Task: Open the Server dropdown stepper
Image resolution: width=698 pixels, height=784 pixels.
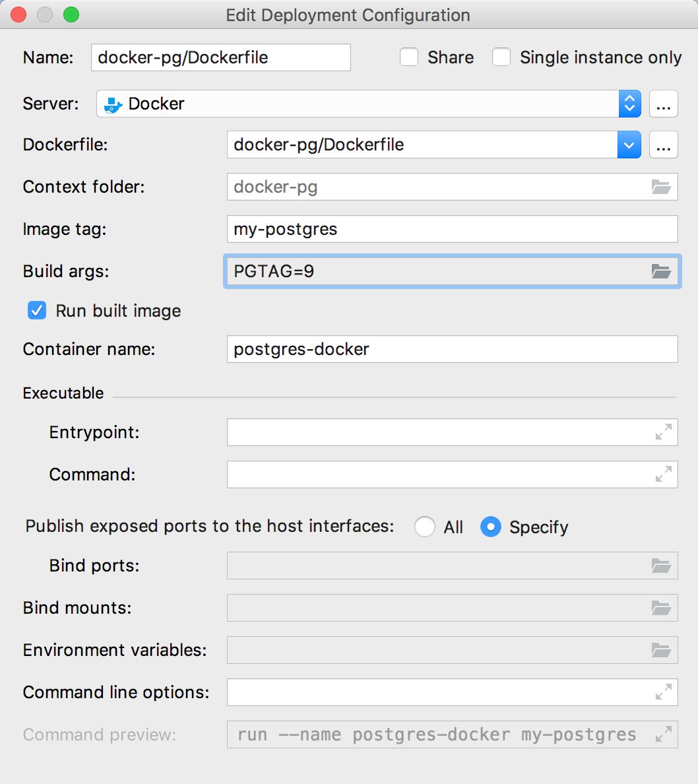Action: [629, 104]
